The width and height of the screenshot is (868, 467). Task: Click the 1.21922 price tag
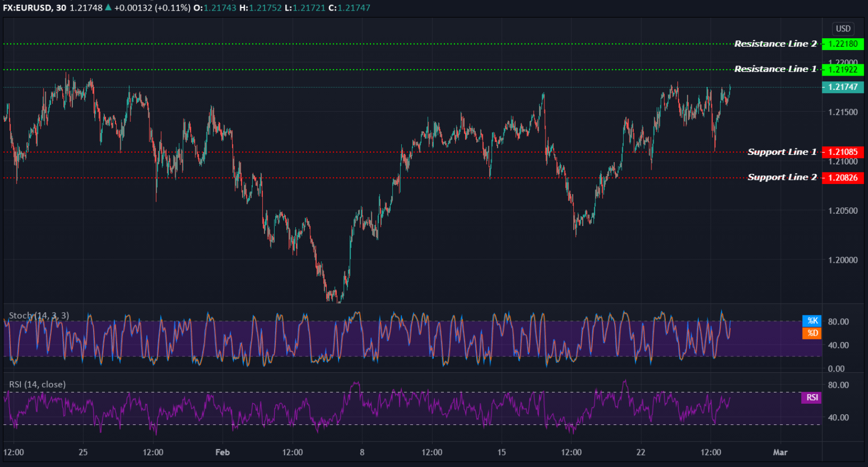click(843, 70)
